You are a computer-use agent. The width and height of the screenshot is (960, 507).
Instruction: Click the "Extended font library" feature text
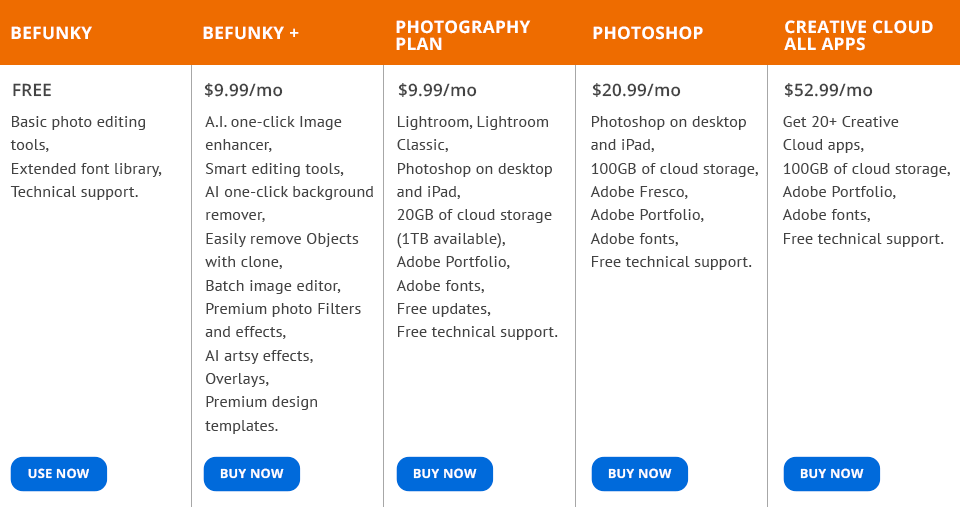pos(86,169)
